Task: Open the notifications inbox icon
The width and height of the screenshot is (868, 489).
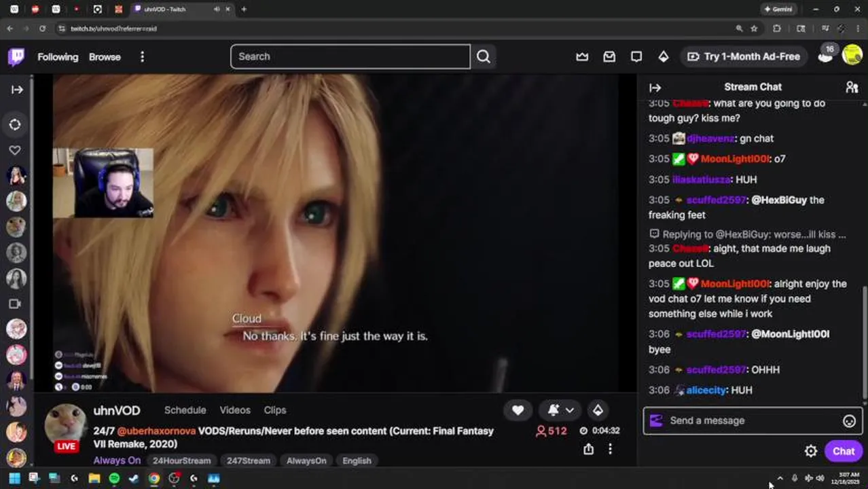Action: pyautogui.click(x=609, y=56)
